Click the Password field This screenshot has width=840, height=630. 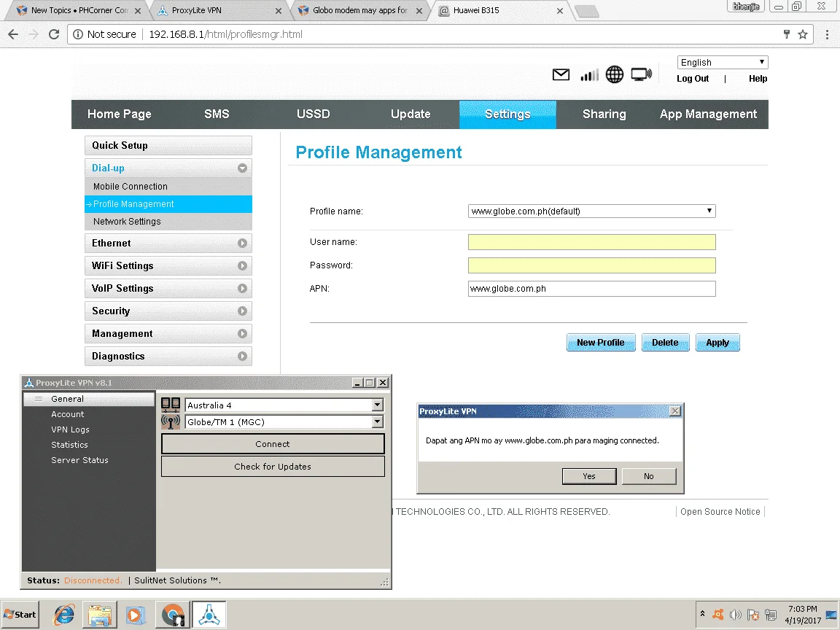click(591, 265)
